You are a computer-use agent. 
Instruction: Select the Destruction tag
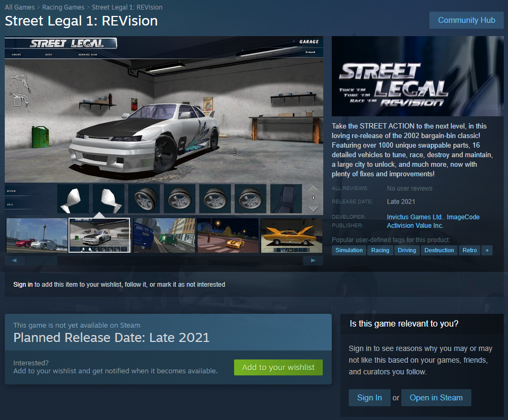(x=439, y=250)
